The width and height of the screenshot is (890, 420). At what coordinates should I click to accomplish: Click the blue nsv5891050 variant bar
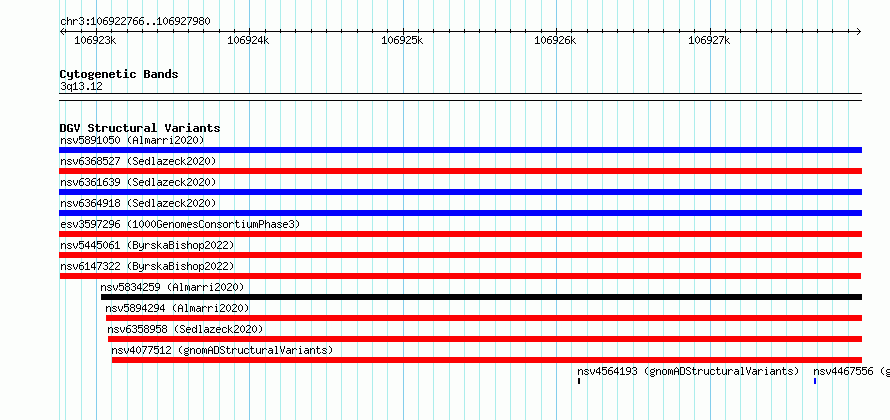(x=460, y=150)
